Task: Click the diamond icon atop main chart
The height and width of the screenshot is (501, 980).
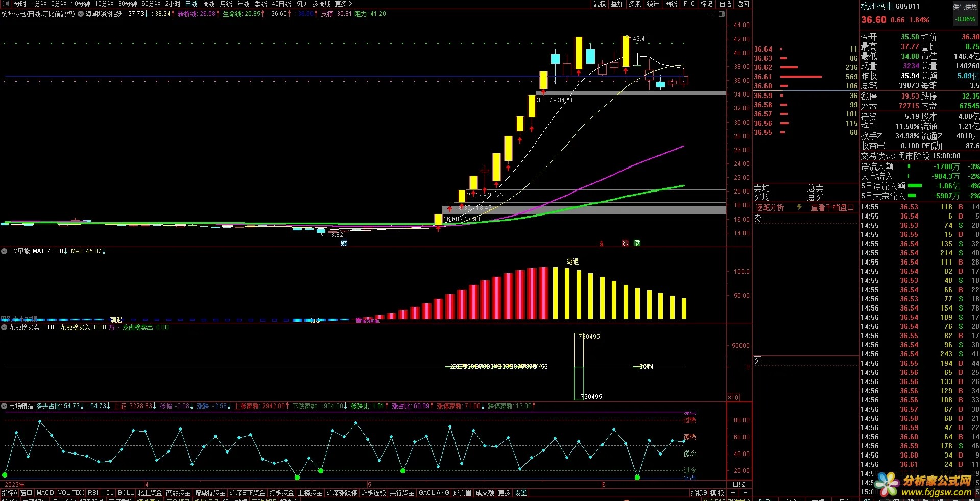Action: 712,14
